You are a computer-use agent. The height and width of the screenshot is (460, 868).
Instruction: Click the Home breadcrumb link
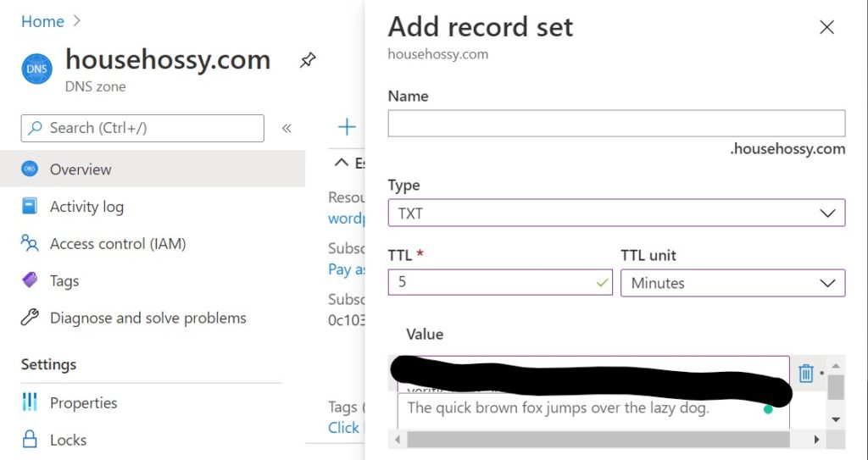click(42, 21)
